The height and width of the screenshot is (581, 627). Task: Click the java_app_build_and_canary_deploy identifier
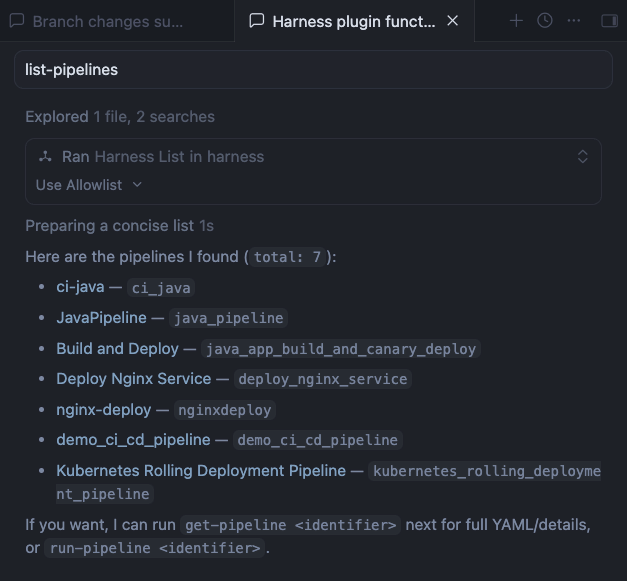click(x=341, y=349)
